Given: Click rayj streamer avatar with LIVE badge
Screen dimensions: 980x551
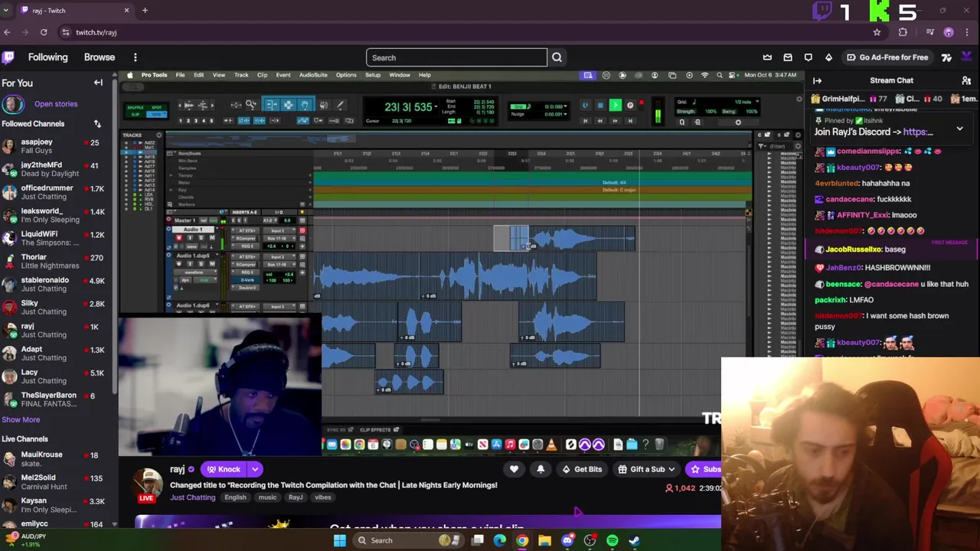Looking at the screenshot, I should [x=147, y=484].
